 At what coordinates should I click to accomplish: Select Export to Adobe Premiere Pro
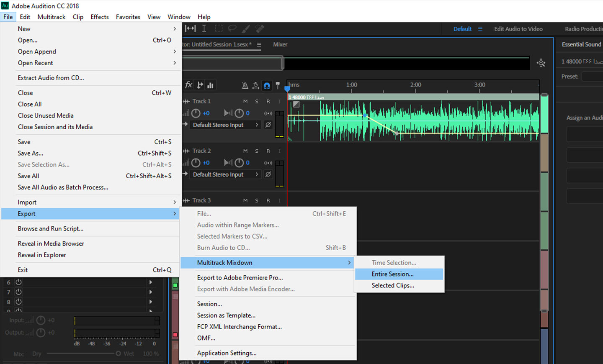tap(268, 277)
